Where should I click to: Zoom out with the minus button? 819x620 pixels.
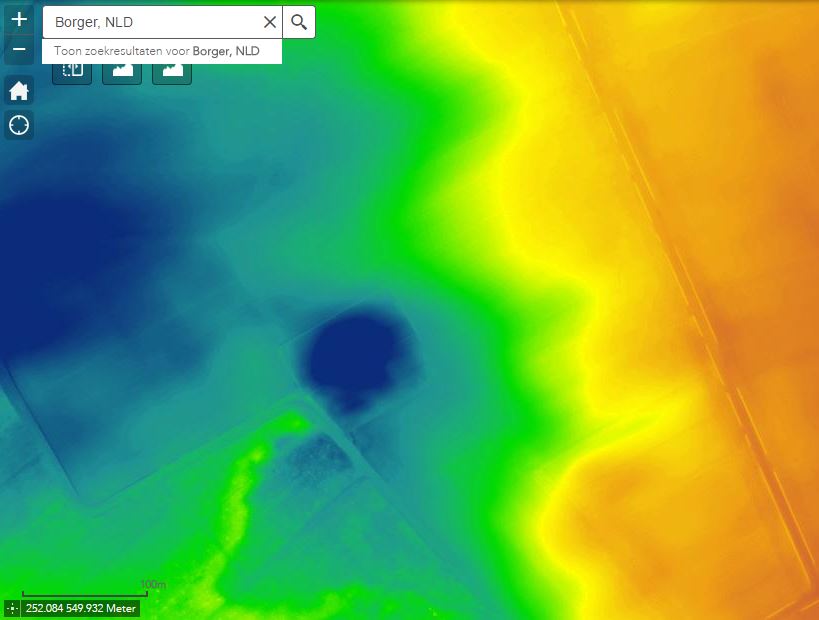(x=19, y=50)
